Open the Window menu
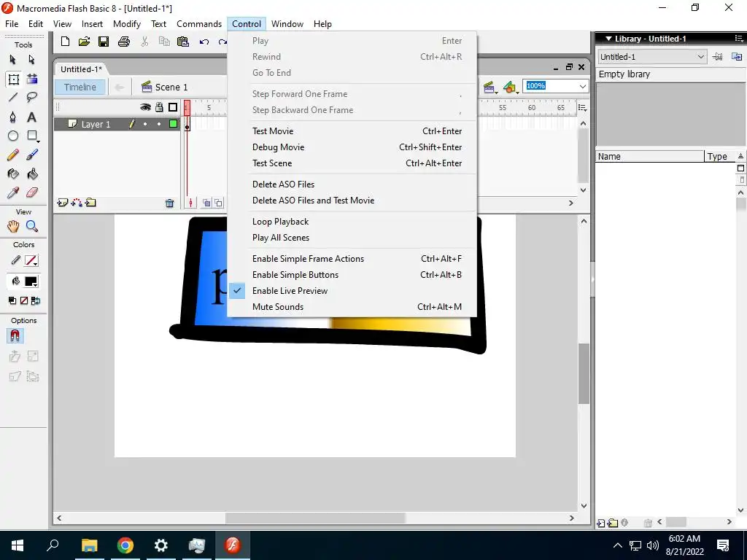 (287, 24)
